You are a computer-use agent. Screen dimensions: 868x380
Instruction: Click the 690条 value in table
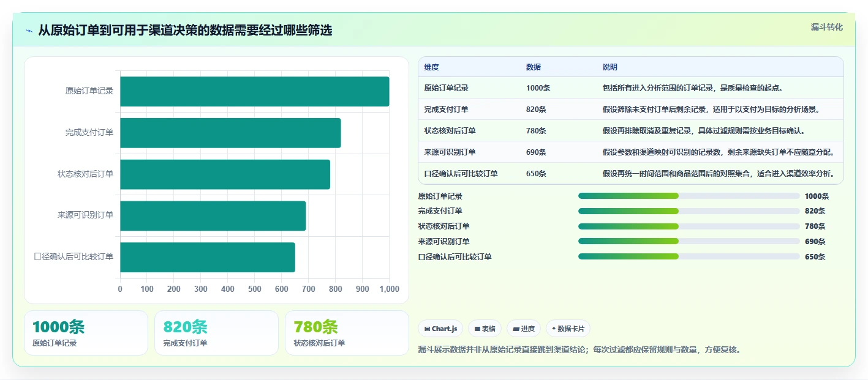coord(536,152)
